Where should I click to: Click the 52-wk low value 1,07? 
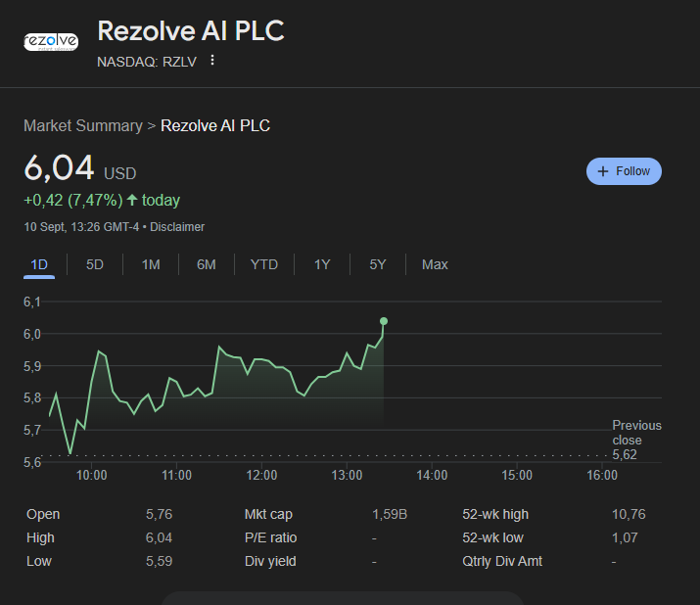(x=625, y=537)
